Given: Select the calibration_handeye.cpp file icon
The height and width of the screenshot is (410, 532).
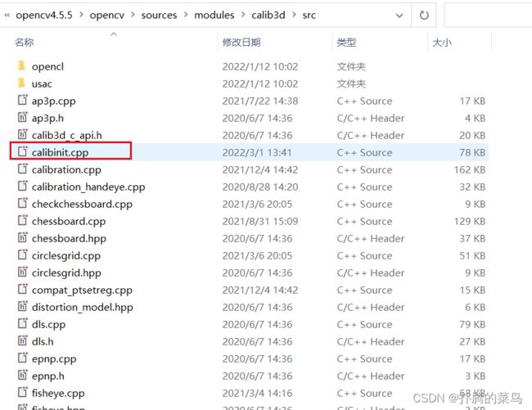Looking at the screenshot, I should pos(22,187).
